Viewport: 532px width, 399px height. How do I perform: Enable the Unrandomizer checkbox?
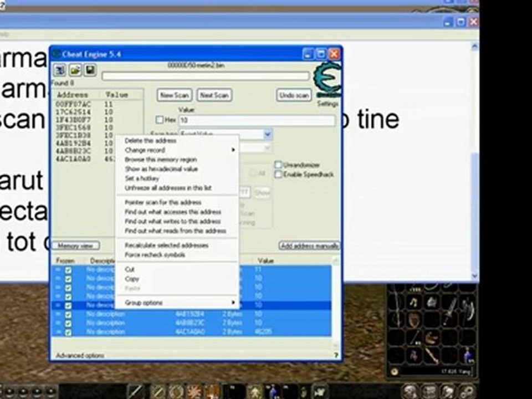pyautogui.click(x=278, y=165)
